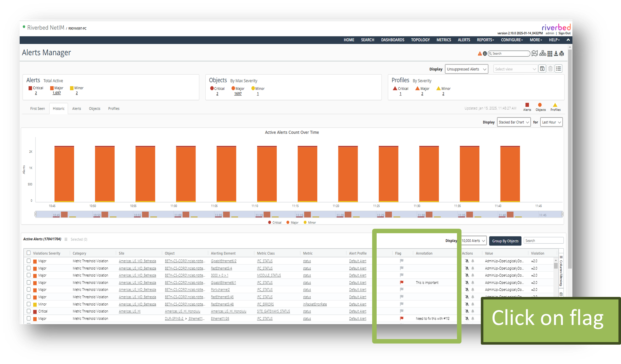Toggle the select-all checkbox in table header
The image size is (621, 364).
coord(29,253)
